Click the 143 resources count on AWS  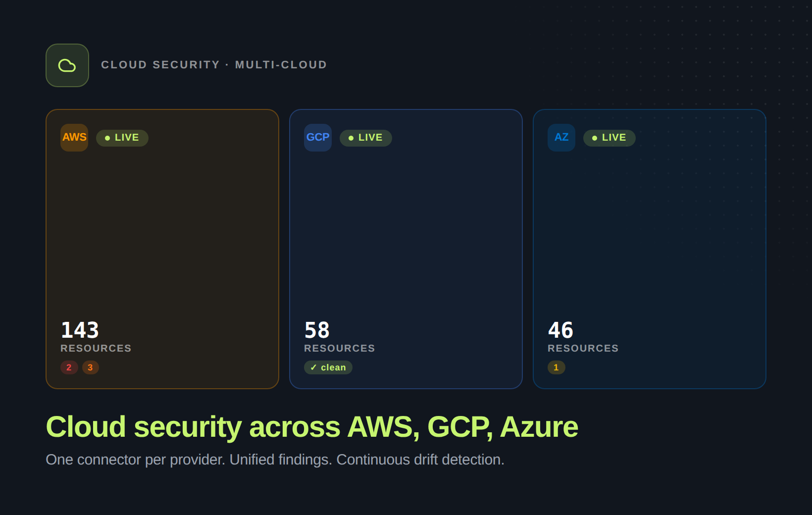pos(80,330)
